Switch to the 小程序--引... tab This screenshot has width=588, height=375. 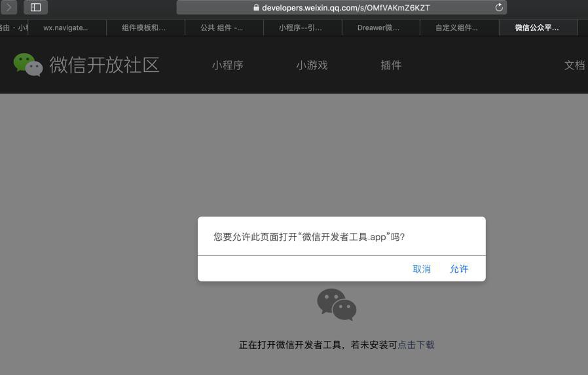[x=303, y=27]
